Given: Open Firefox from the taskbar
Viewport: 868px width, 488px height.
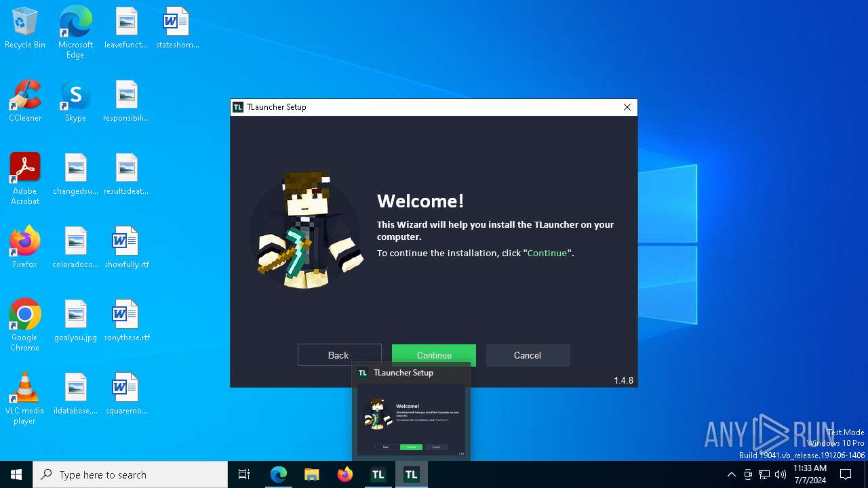Looking at the screenshot, I should click(345, 474).
